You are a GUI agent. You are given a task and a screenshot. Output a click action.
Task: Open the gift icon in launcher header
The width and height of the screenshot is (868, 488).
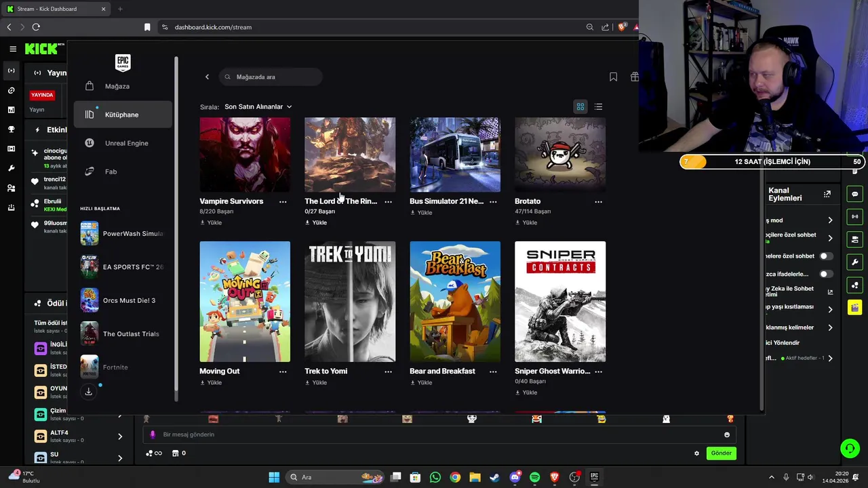(x=634, y=77)
